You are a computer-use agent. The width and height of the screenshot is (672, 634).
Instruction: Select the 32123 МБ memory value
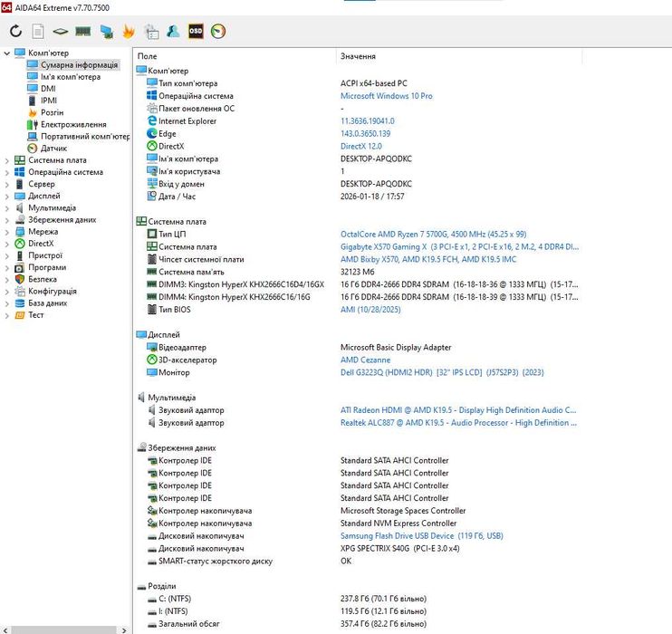(x=357, y=272)
